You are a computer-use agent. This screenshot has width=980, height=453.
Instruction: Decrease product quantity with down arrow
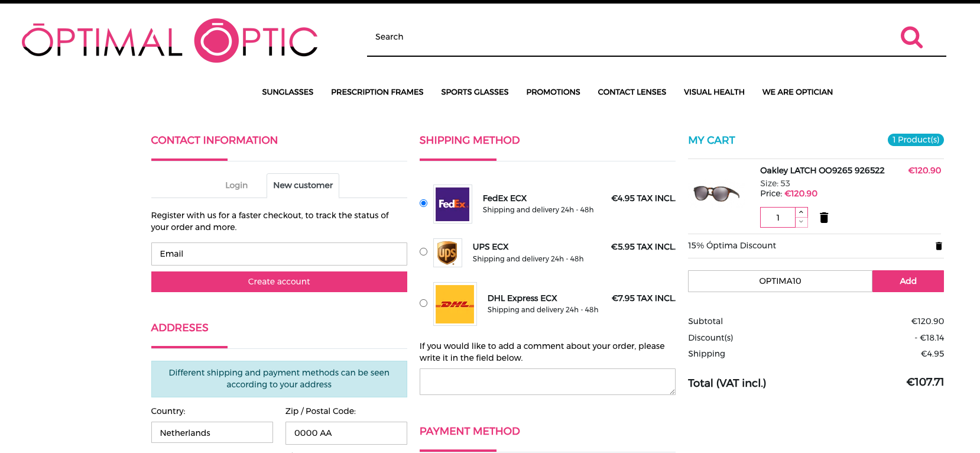[x=801, y=222]
